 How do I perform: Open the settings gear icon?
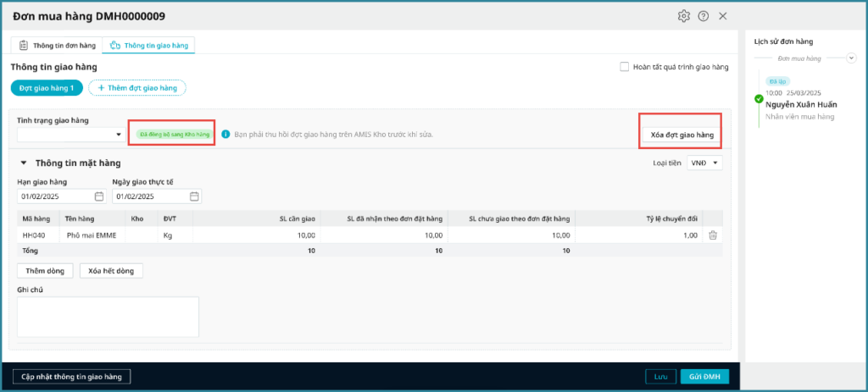click(x=684, y=16)
